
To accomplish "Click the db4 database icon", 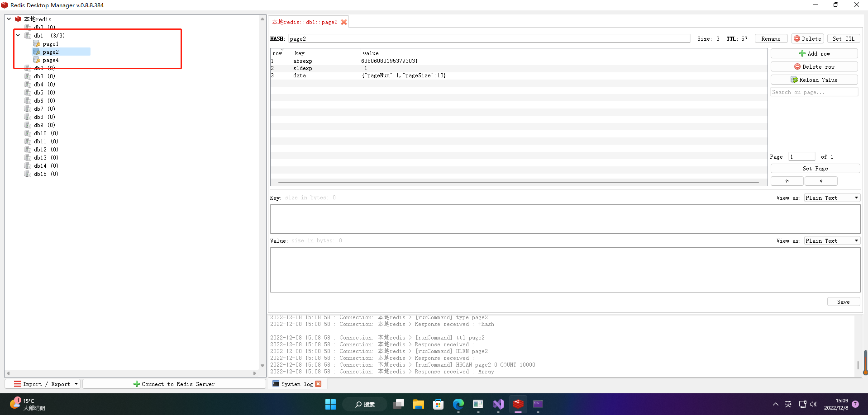I will [x=28, y=85].
